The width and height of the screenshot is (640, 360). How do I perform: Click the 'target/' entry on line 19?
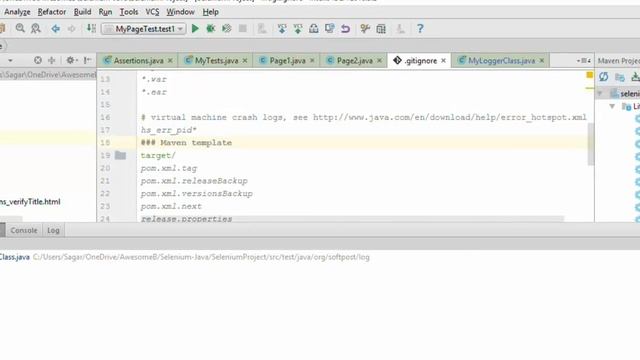158,156
